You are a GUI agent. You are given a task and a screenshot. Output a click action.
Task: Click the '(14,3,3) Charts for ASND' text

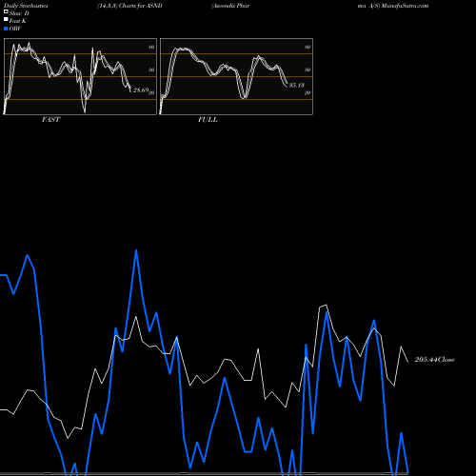(129, 6)
